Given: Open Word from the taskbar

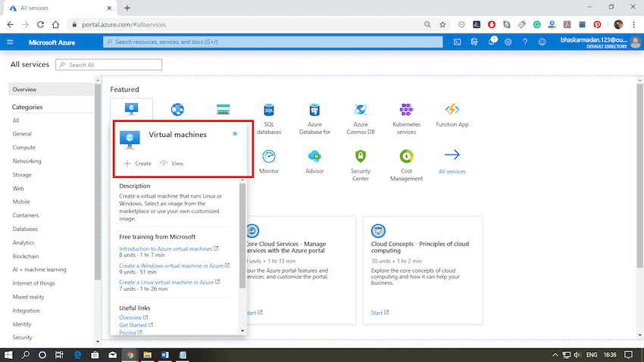Looking at the screenshot, I should click(165, 355).
